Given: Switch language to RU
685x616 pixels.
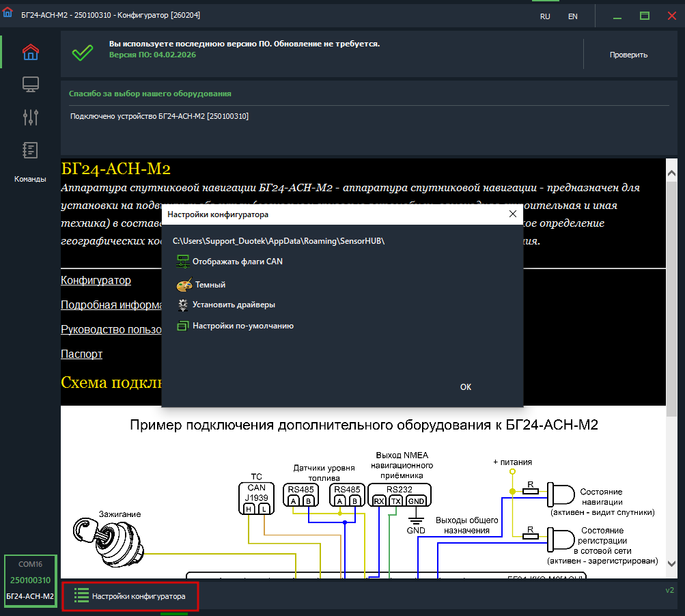Looking at the screenshot, I should [x=545, y=16].
